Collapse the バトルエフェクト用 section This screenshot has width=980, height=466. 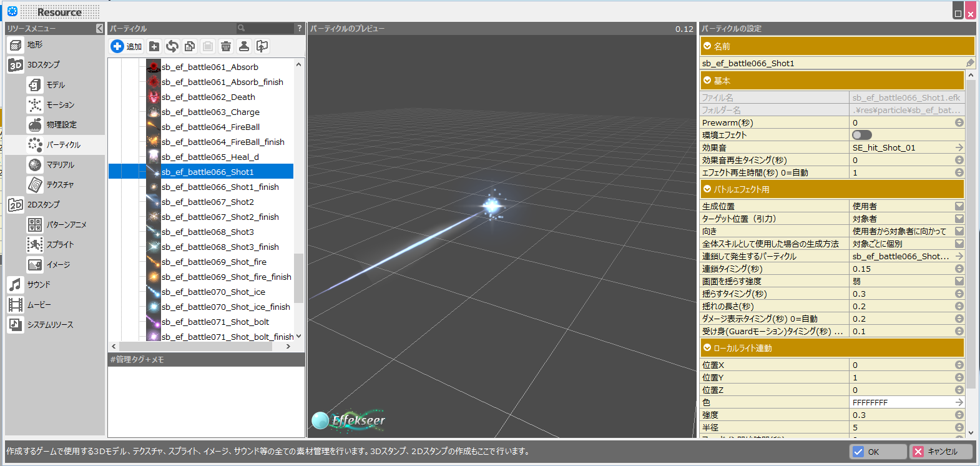pyautogui.click(x=707, y=189)
